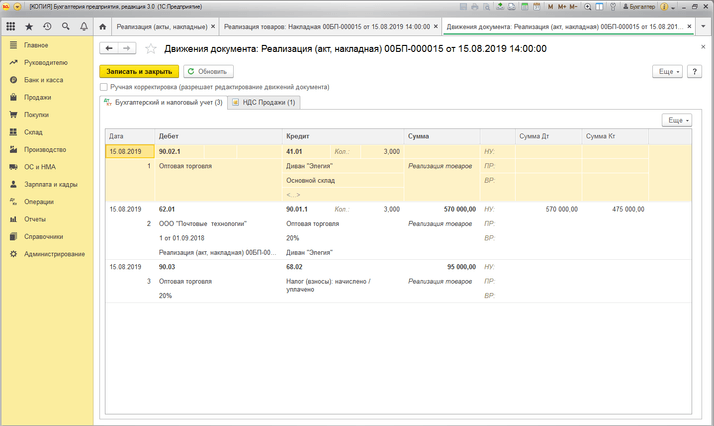Switch to the НДС Продажи (1) tab
Image resolution: width=714 pixels, height=426 pixels.
tap(263, 102)
